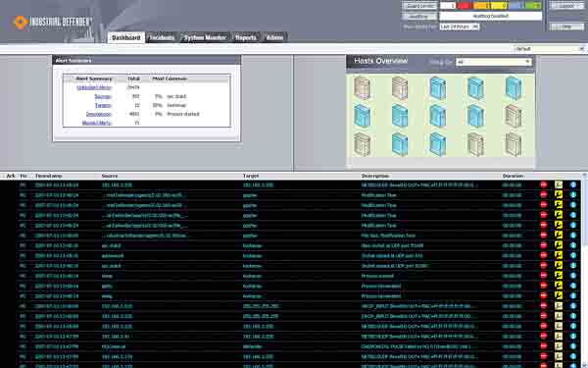Click yellow note icon in Socket closed UDP port 111 row
This screenshot has width=588, height=368.
click(x=559, y=256)
